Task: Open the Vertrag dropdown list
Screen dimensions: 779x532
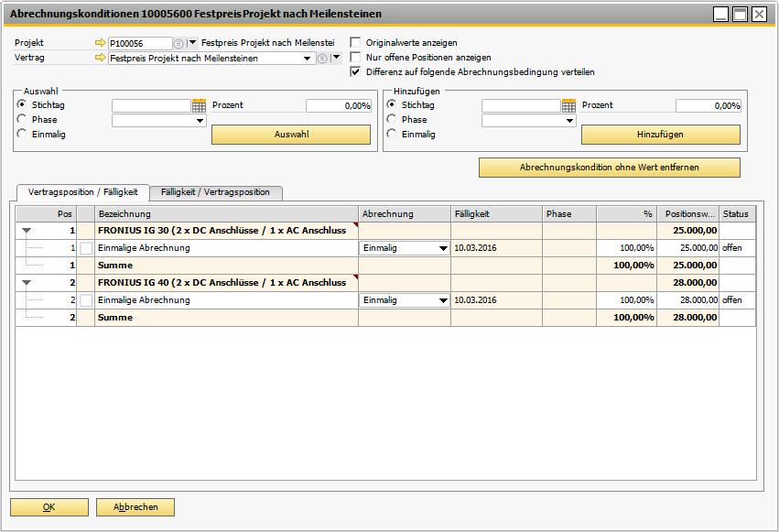Action: 308,58
